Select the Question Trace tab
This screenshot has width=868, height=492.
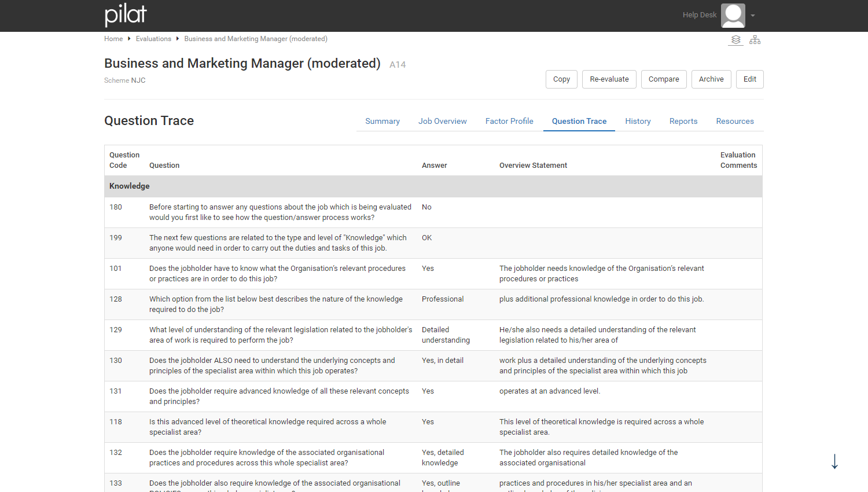[579, 121]
